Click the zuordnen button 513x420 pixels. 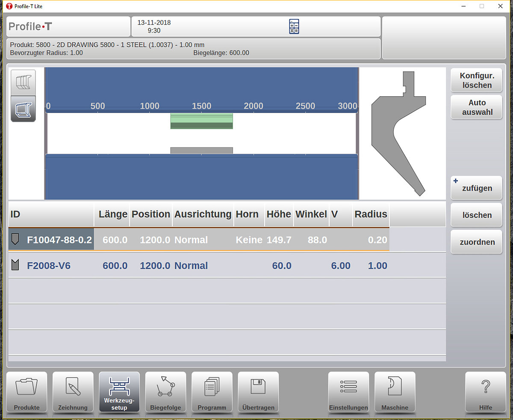476,242
